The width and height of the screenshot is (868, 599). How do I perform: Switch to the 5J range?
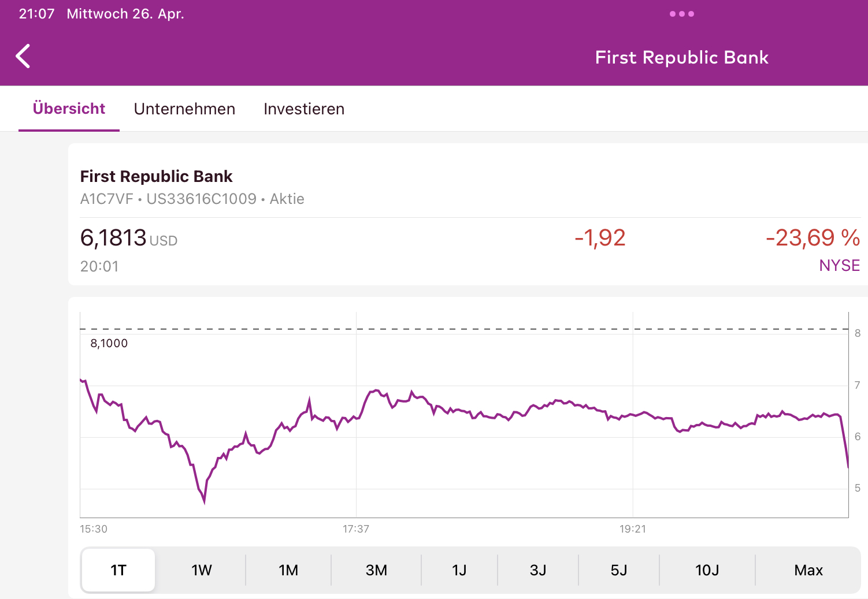click(619, 570)
